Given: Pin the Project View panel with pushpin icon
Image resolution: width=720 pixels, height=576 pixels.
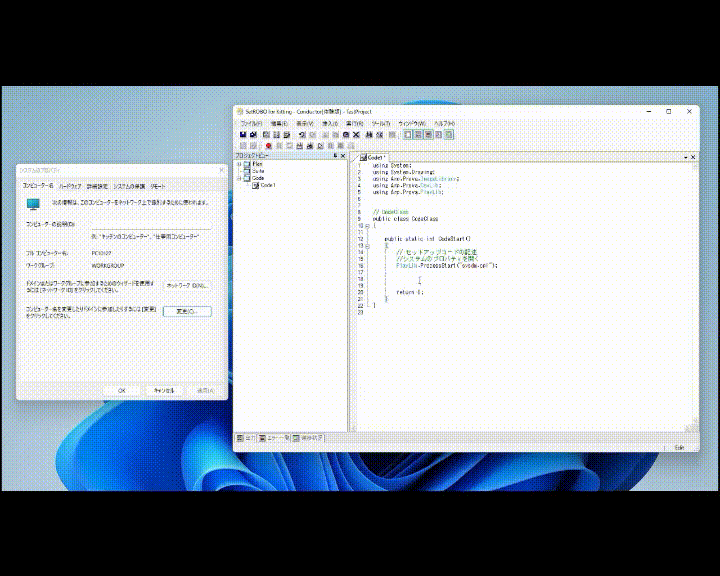Looking at the screenshot, I should (x=335, y=156).
